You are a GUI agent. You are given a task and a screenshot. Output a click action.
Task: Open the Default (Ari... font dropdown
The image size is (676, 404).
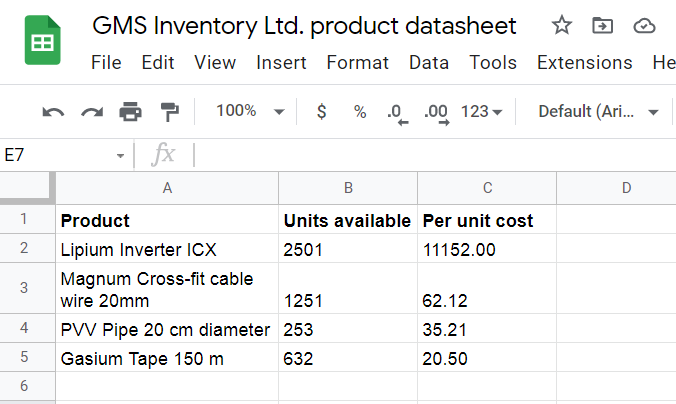(598, 112)
